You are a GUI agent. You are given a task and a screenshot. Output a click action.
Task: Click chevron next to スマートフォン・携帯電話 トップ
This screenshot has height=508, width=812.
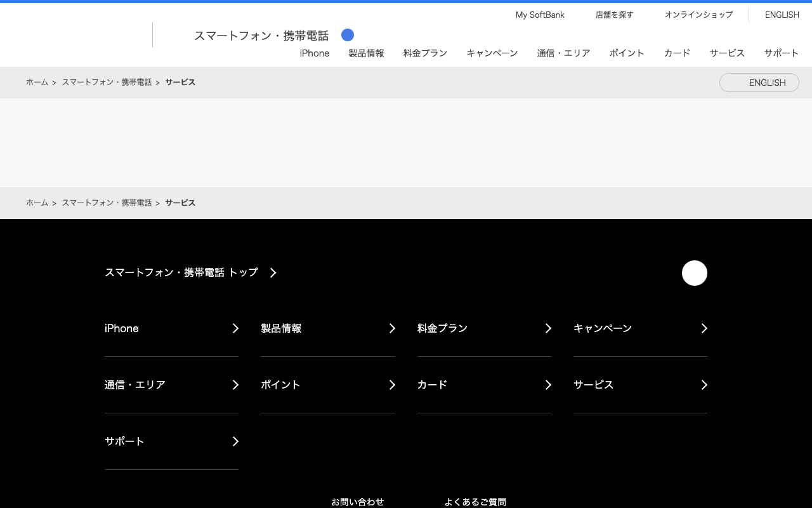273,272
